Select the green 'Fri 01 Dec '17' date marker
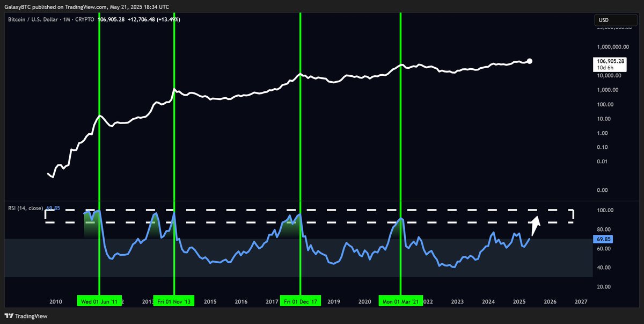644x324 pixels. tap(300, 301)
